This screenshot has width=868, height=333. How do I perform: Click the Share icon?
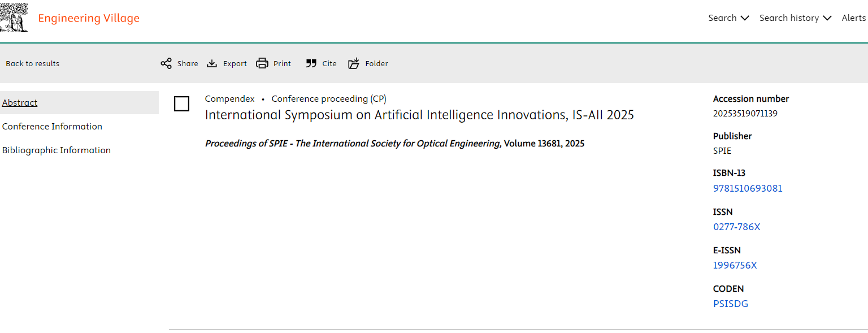click(x=166, y=63)
